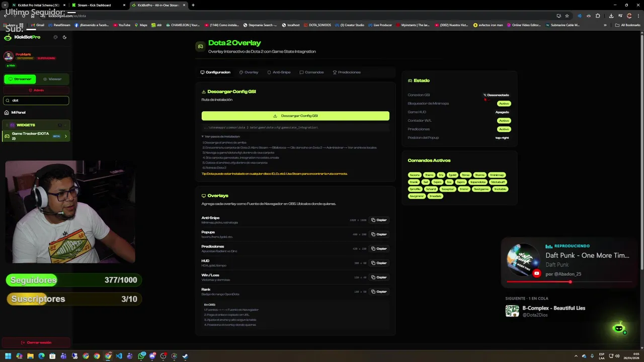This screenshot has height=362, width=644.
Task: Click the !profile command chip
Action: click(415, 189)
